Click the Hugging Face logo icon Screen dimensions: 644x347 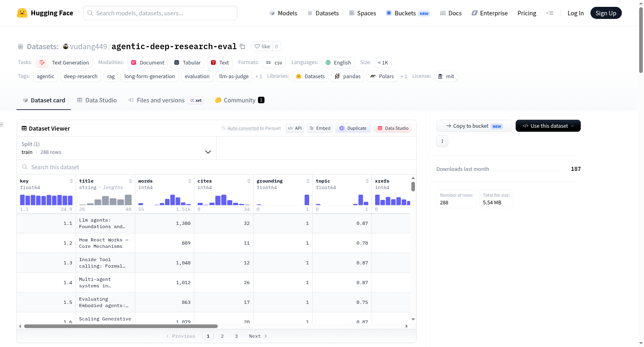click(22, 13)
